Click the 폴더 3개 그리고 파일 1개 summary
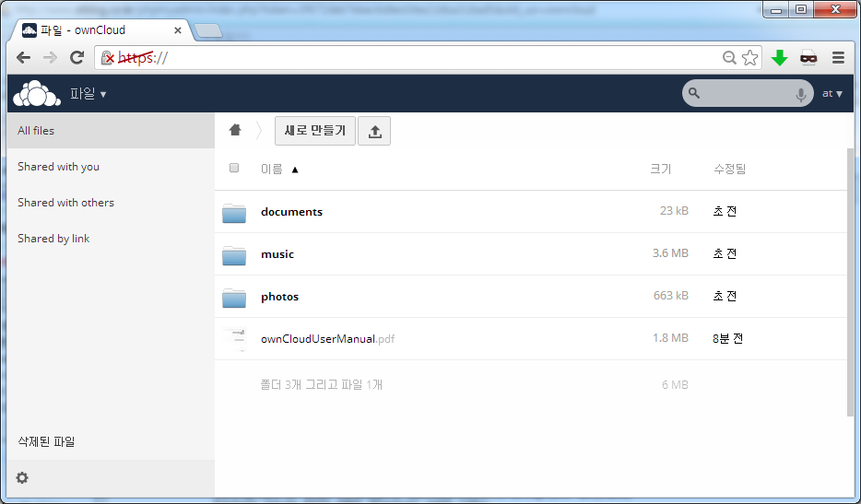Screen dimensions: 861x504 click(x=321, y=385)
